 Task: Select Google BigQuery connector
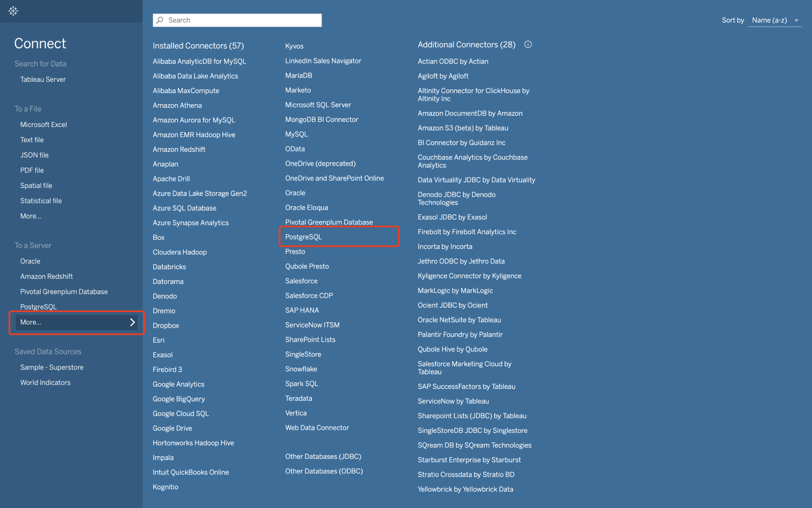click(179, 399)
